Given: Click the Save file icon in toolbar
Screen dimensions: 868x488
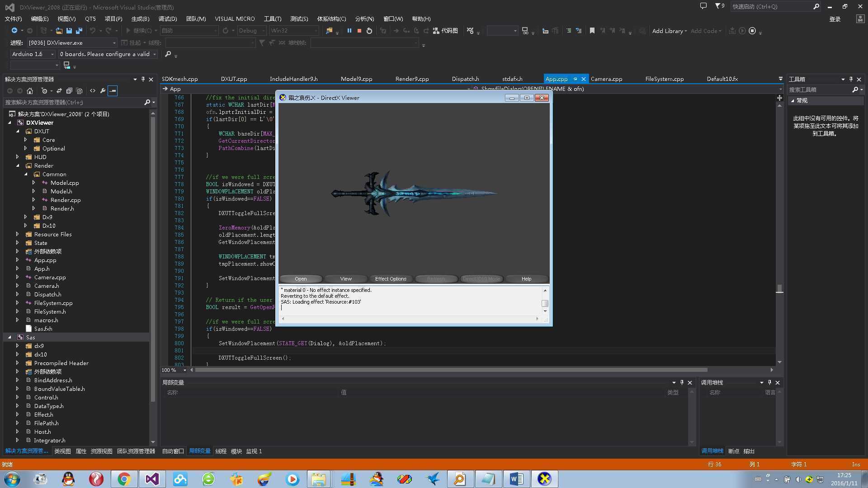Looking at the screenshot, I should pyautogui.click(x=69, y=31).
